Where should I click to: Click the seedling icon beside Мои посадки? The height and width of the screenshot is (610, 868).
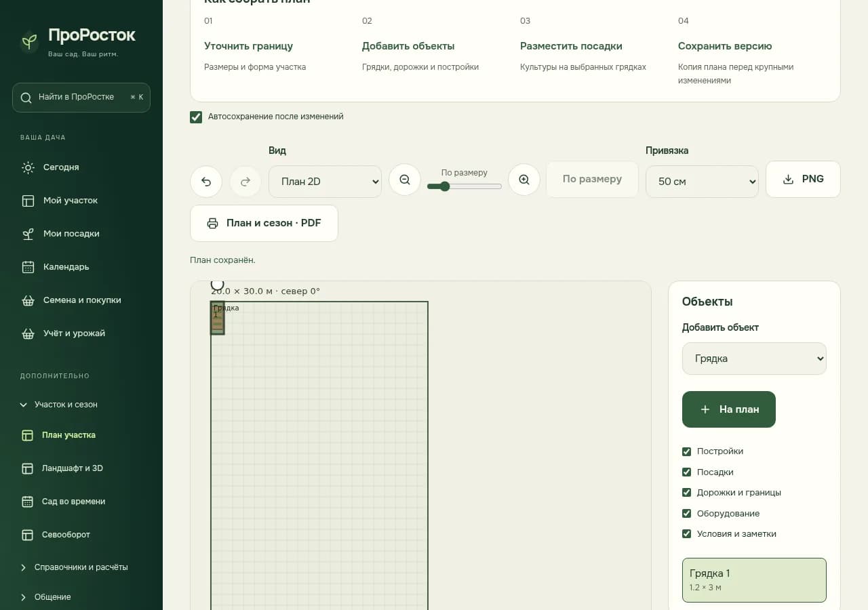pos(28,234)
